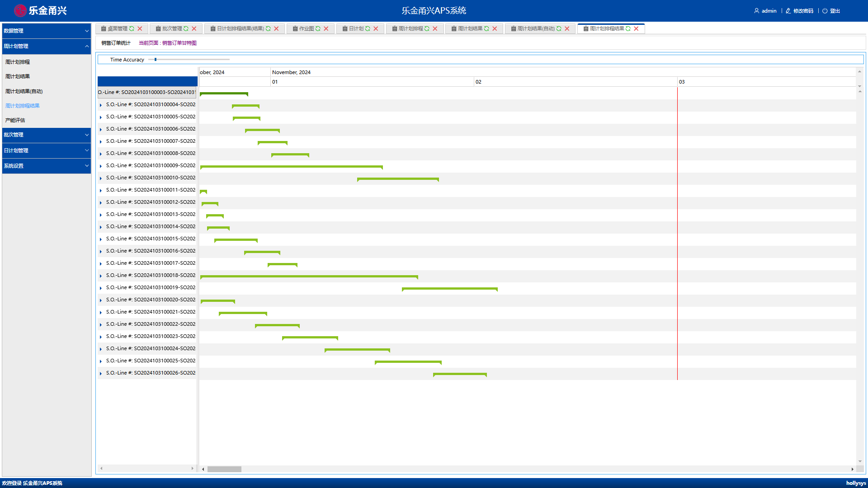Refresh the 周计划结果(自动) tab
This screenshot has width=868, height=488.
click(x=559, y=28)
